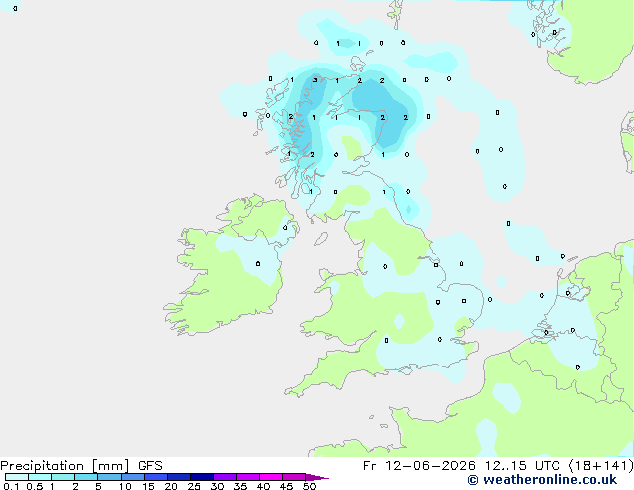Select the 30–35 mm legend swatch

tap(224, 477)
